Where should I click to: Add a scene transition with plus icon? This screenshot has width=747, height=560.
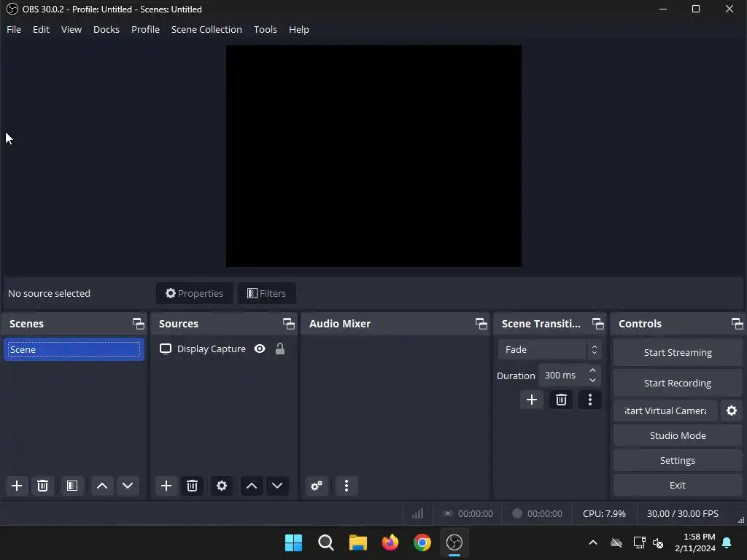point(532,400)
